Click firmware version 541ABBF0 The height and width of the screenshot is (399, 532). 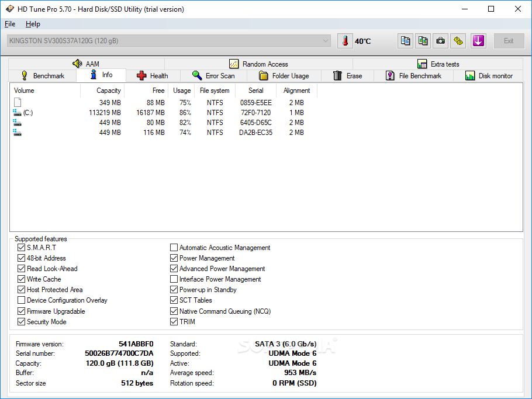[x=136, y=344]
